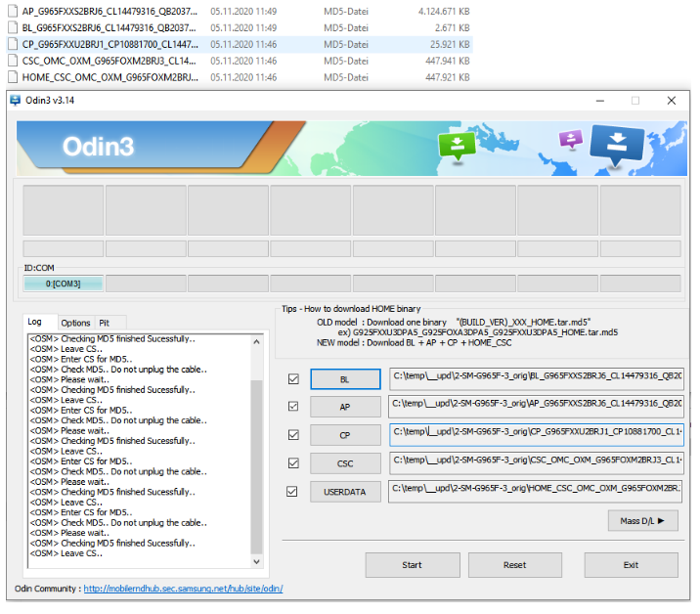Screen dimensions: 700x614
Task: Close the Odin3 window
Action: pos(671,101)
